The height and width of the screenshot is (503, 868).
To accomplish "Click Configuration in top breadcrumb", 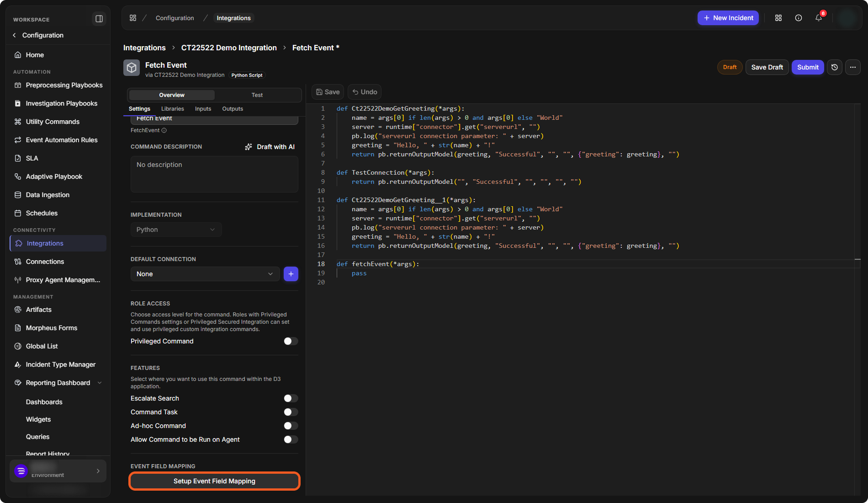I will tap(175, 18).
